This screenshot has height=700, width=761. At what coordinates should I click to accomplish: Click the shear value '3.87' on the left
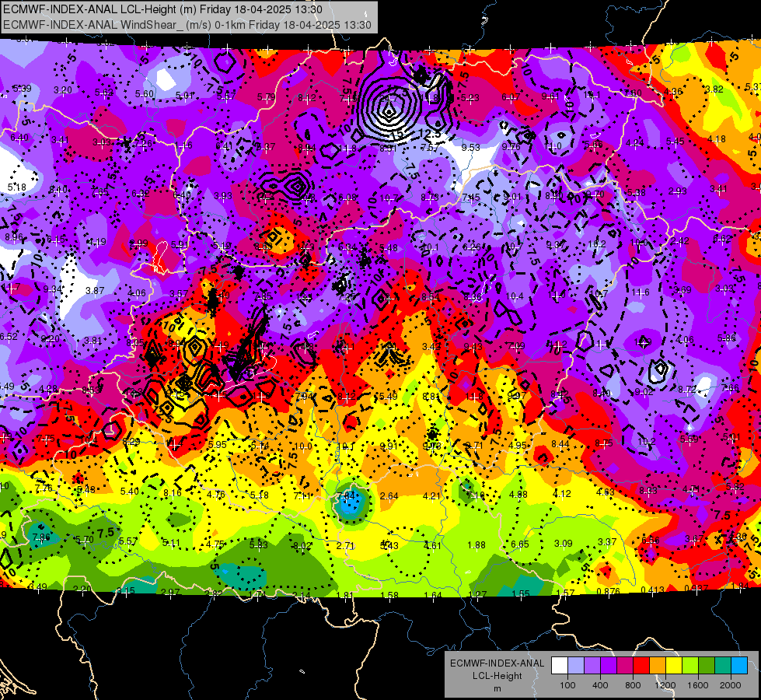(95, 290)
